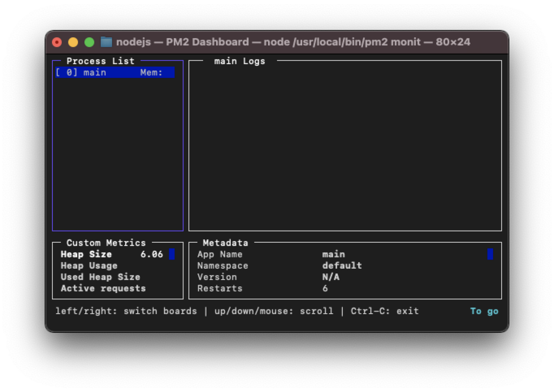554x392 pixels.
Task: Click the 'up/down/mouse: scroll' hint
Action: 274,311
